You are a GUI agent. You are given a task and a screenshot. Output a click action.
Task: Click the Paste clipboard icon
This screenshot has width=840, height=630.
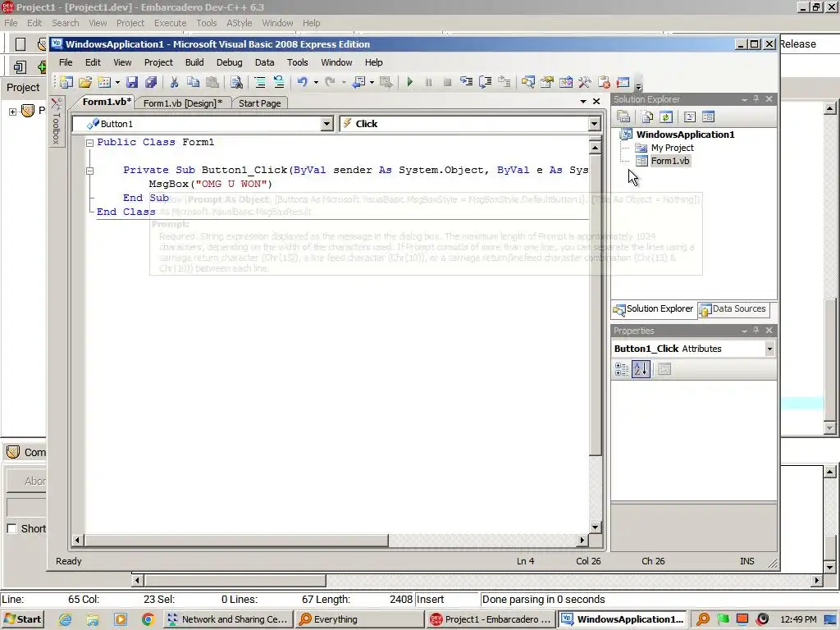(x=212, y=82)
